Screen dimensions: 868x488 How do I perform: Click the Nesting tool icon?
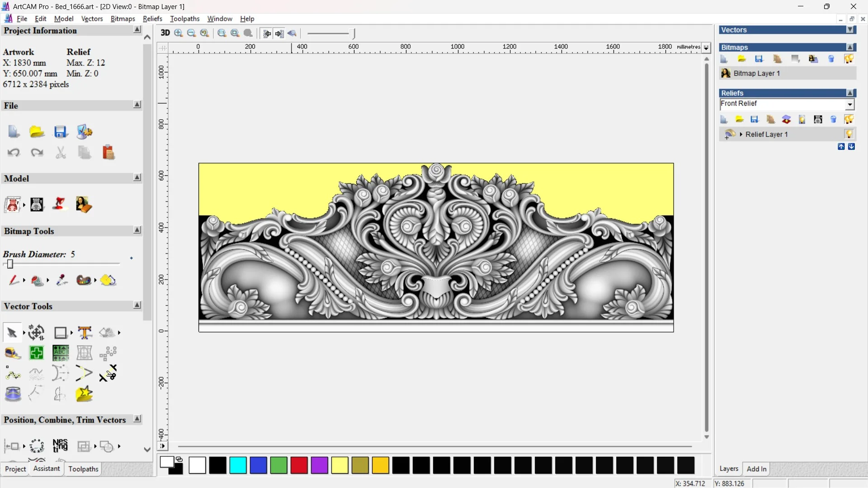(x=60, y=446)
